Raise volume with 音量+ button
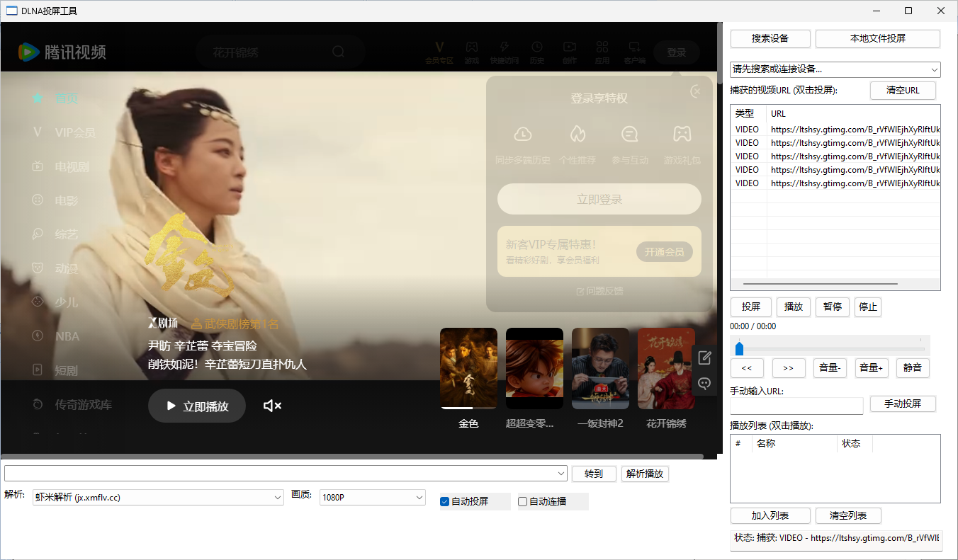Image resolution: width=958 pixels, height=560 pixels. [872, 367]
